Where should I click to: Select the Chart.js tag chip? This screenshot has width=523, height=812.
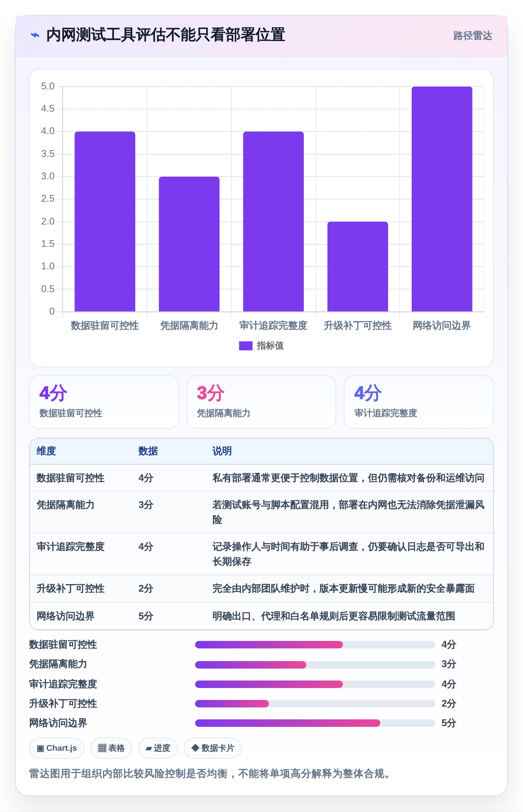click(57, 748)
